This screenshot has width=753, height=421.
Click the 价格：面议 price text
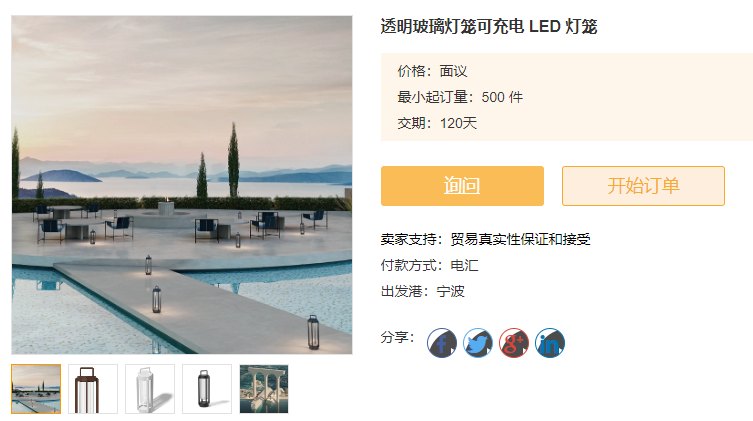pyautogui.click(x=432, y=71)
